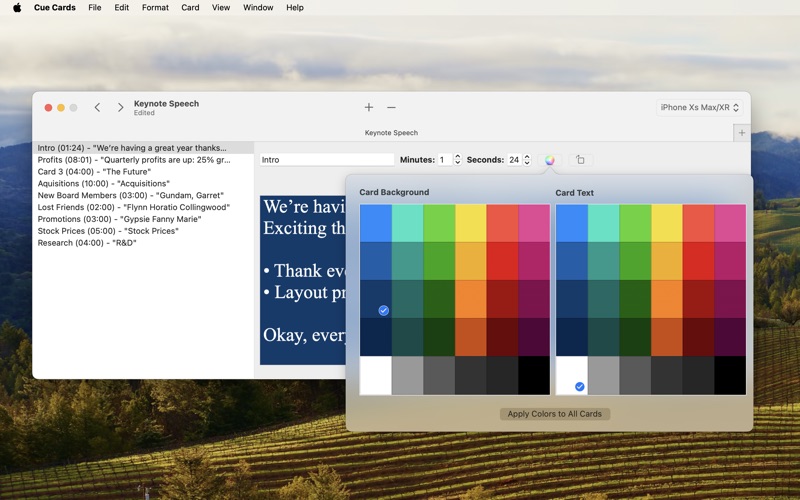Pick light gray in Card Text bottom row
Screen dimensions: 800x500
point(604,376)
